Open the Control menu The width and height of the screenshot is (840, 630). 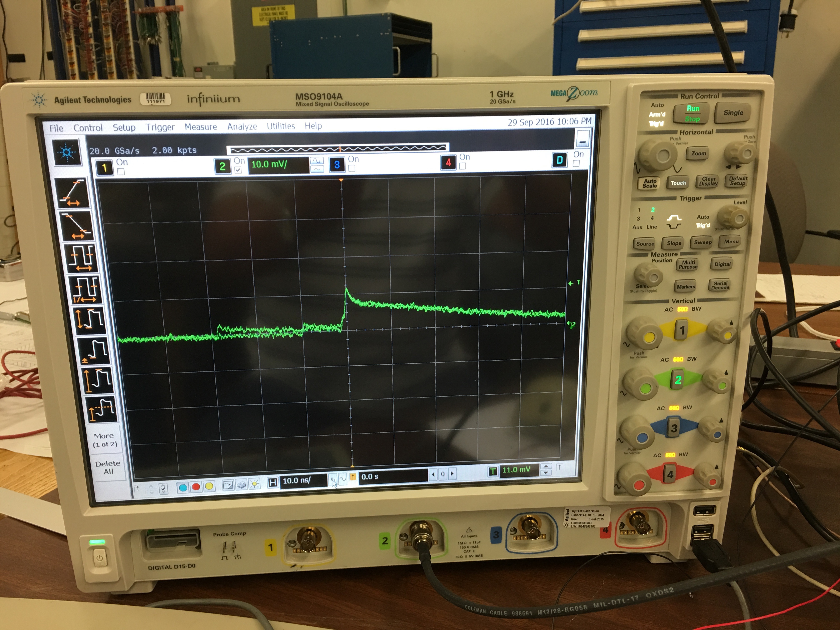(x=88, y=127)
